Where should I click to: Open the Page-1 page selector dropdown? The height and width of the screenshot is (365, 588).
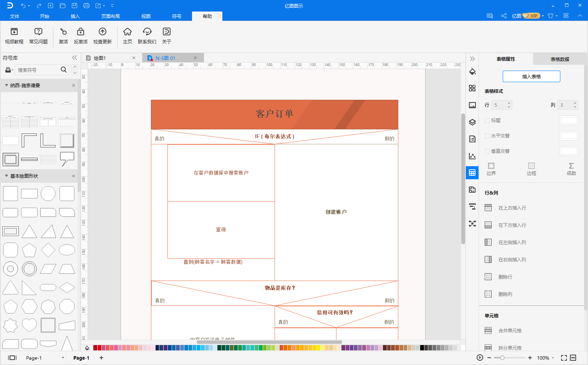tap(63, 358)
